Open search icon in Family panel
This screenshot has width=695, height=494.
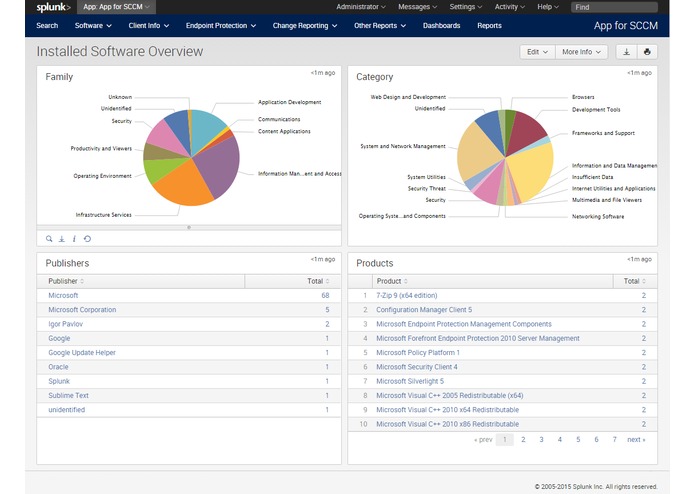pos(49,239)
